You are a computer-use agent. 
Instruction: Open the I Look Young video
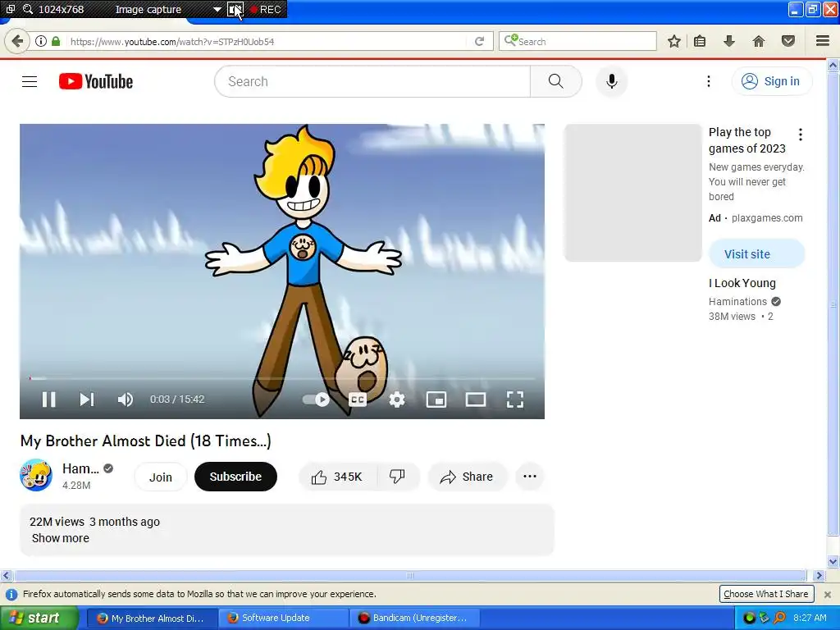point(742,283)
